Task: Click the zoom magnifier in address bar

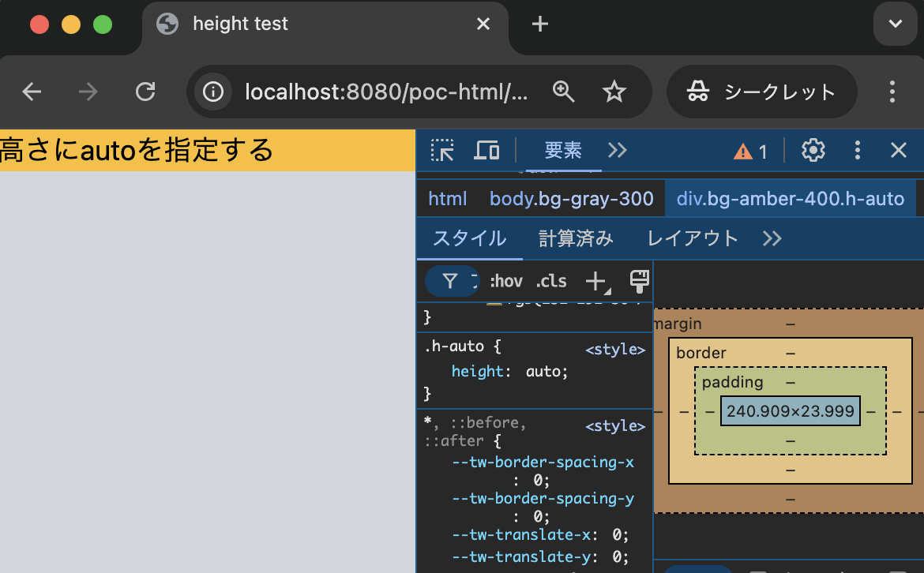Action: (x=563, y=92)
